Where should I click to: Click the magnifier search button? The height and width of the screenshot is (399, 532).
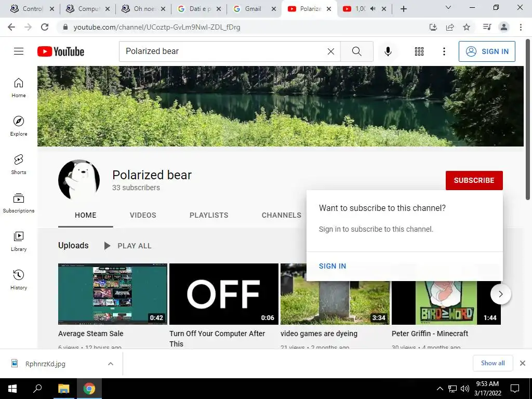356,51
